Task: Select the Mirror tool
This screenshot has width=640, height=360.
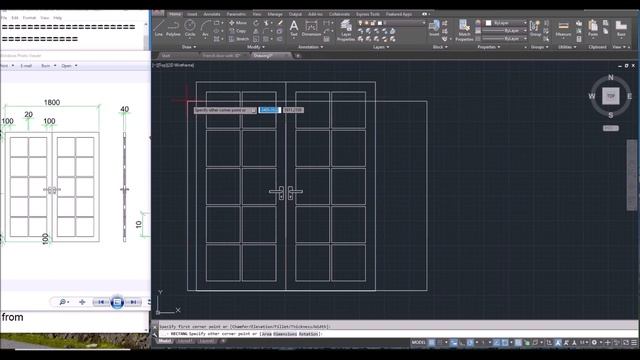Action: click(256, 31)
